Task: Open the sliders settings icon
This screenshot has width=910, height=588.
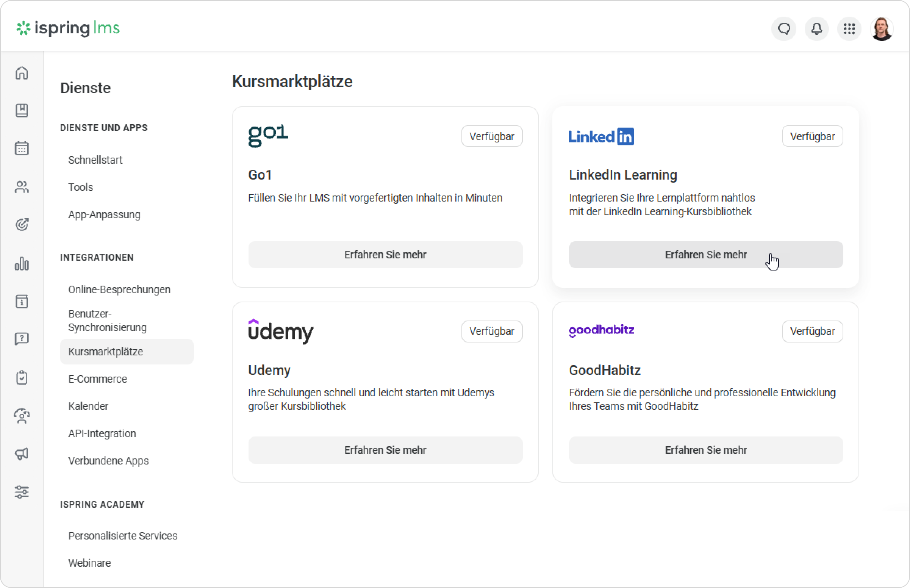Action: click(x=22, y=492)
